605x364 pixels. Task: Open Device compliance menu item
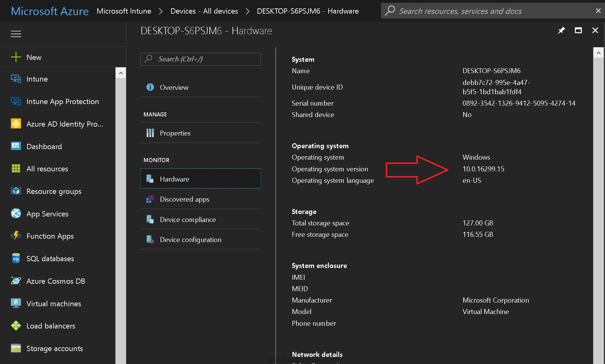click(x=201, y=220)
